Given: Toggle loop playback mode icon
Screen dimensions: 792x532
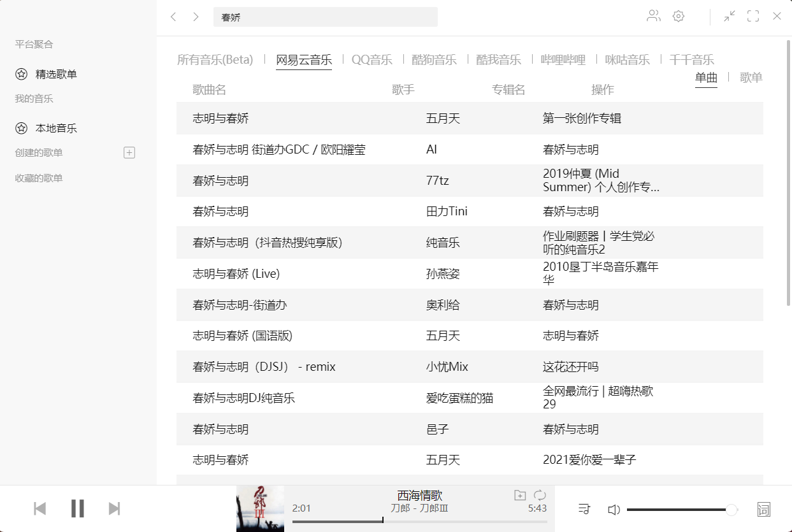Looking at the screenshot, I should click(x=540, y=495).
